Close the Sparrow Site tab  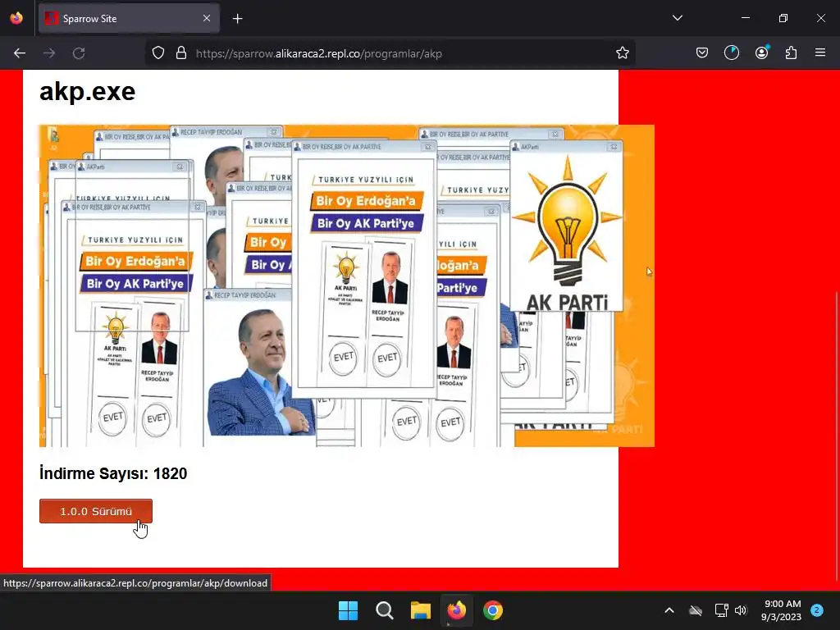(207, 18)
